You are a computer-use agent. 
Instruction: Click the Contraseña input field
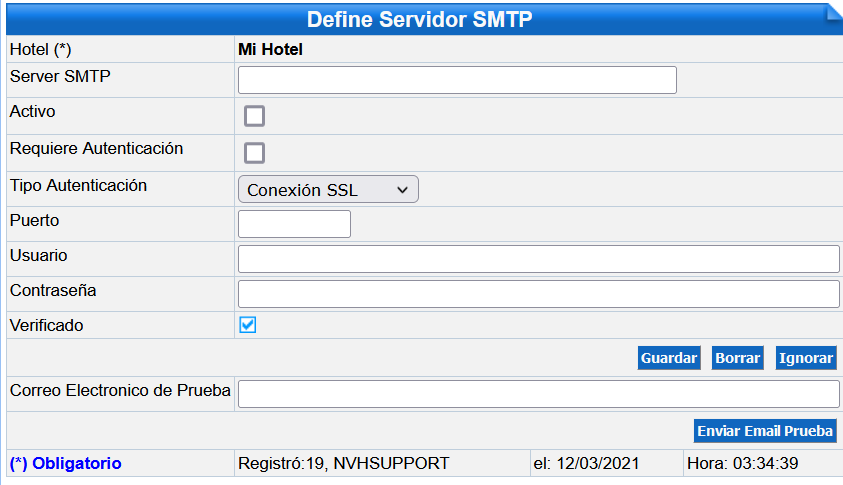click(538, 294)
